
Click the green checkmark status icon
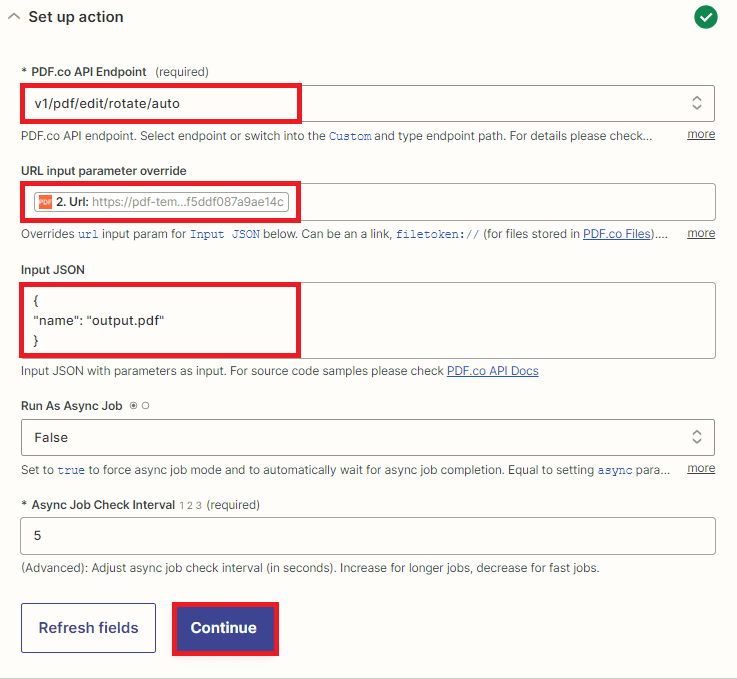point(706,17)
